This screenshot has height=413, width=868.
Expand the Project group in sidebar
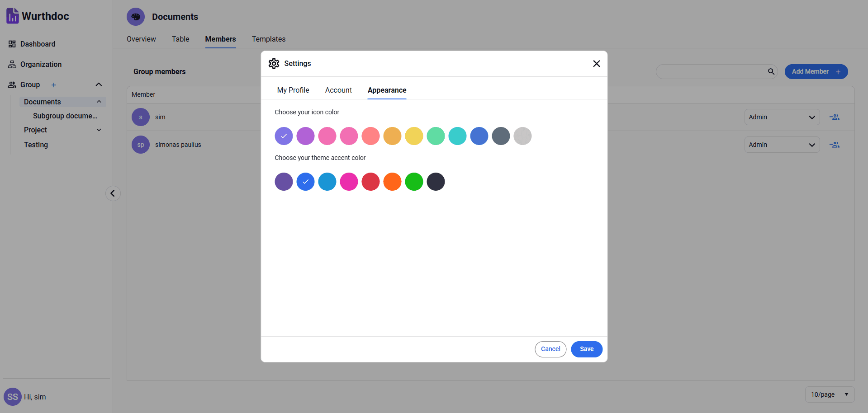[99, 130]
